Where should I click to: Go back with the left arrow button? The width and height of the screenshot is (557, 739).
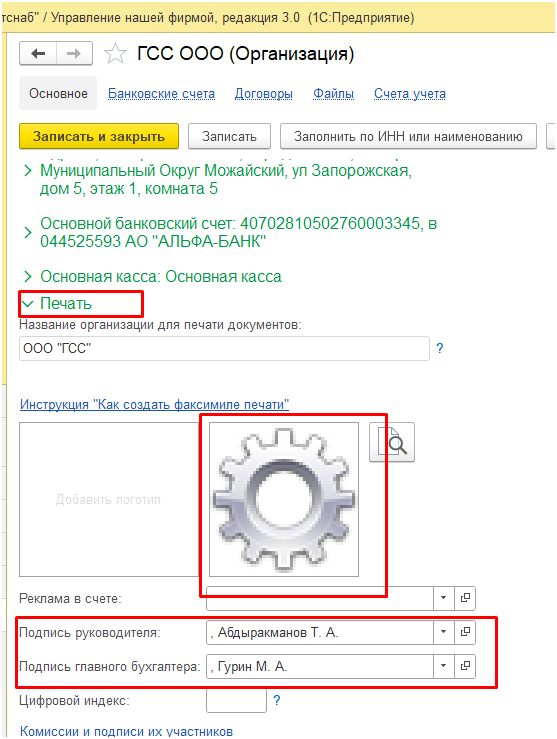(38, 53)
